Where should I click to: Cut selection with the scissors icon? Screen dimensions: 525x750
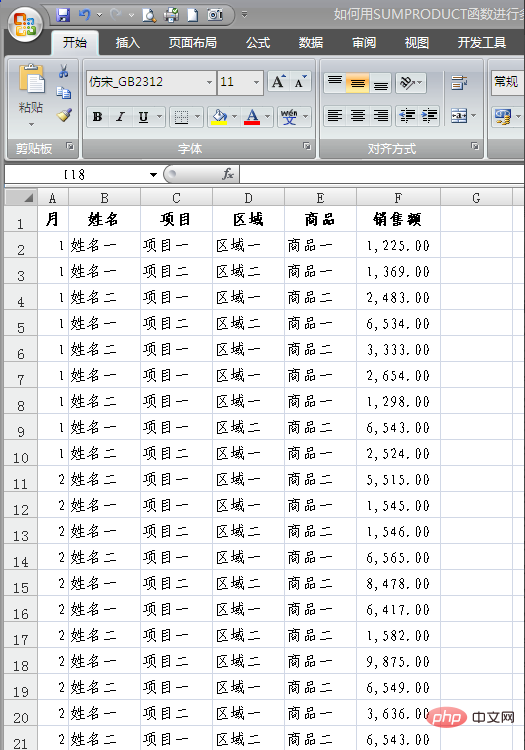[x=63, y=71]
